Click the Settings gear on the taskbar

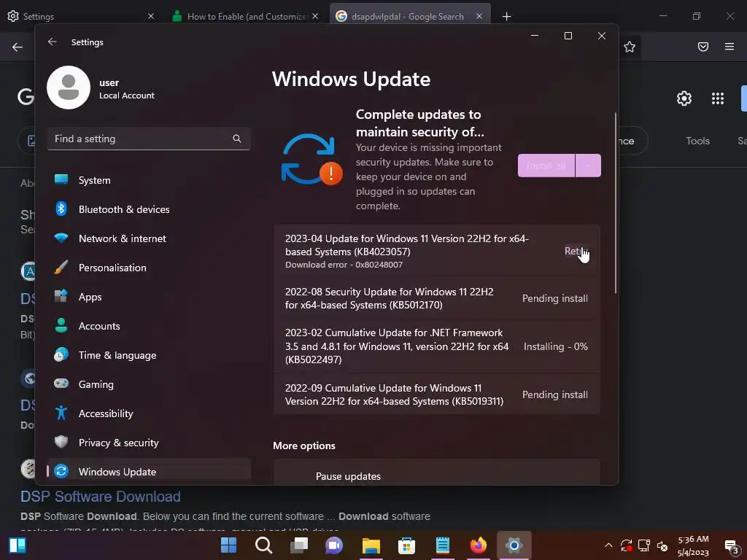[514, 545]
